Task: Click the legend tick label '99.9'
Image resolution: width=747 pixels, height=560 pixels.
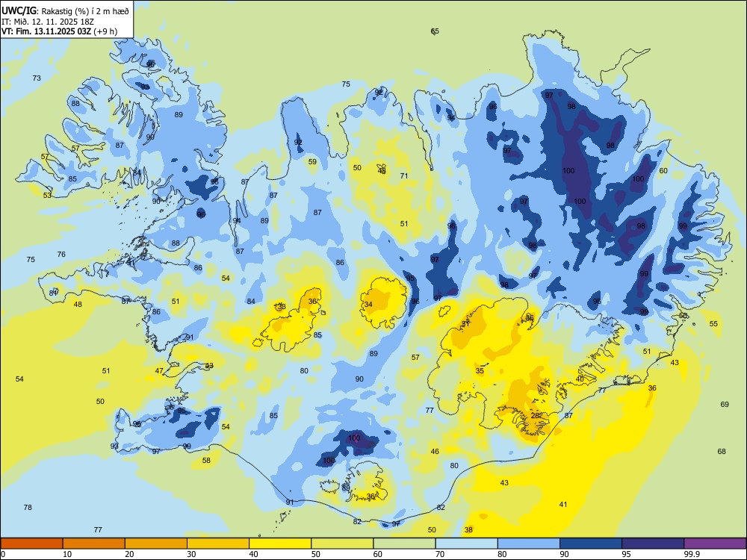Action: 691,554
